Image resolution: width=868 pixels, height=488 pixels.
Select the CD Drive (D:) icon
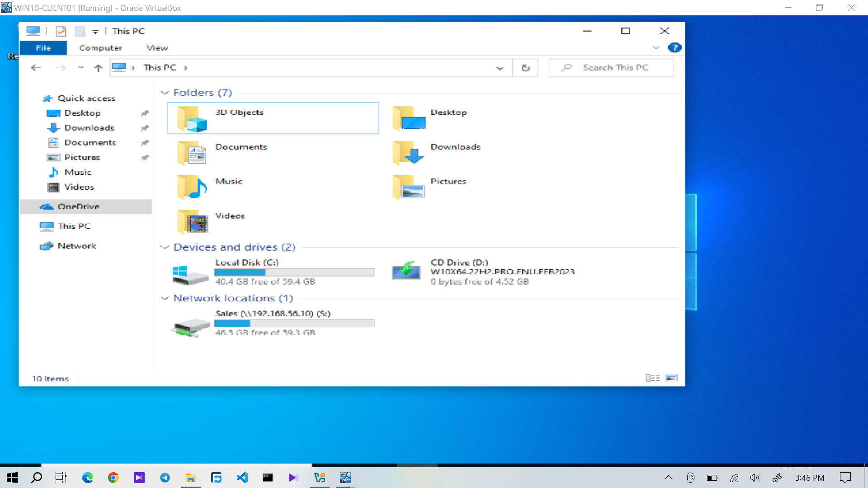pos(406,270)
